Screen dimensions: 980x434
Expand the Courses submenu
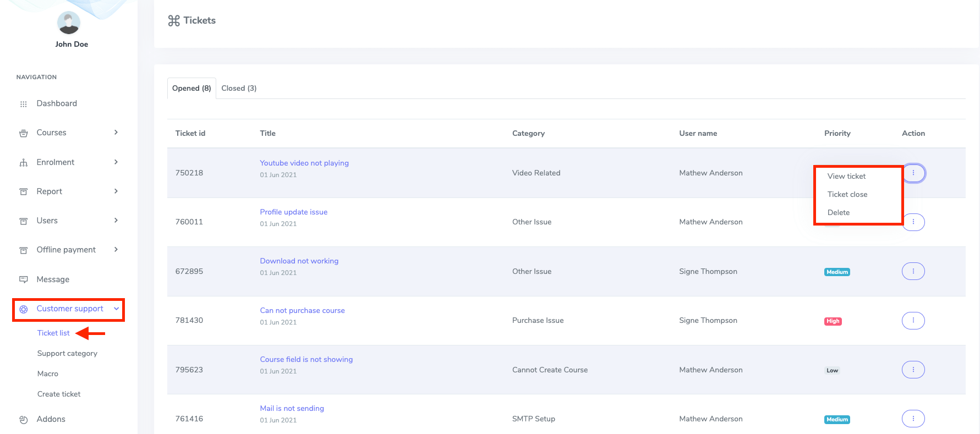click(116, 133)
